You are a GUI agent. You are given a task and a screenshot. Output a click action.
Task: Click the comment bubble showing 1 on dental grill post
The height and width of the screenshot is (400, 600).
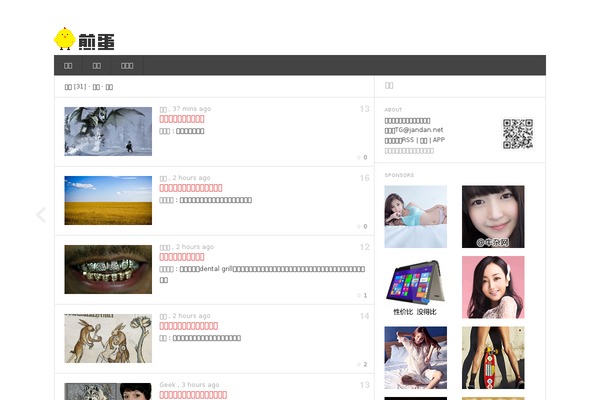point(362,295)
